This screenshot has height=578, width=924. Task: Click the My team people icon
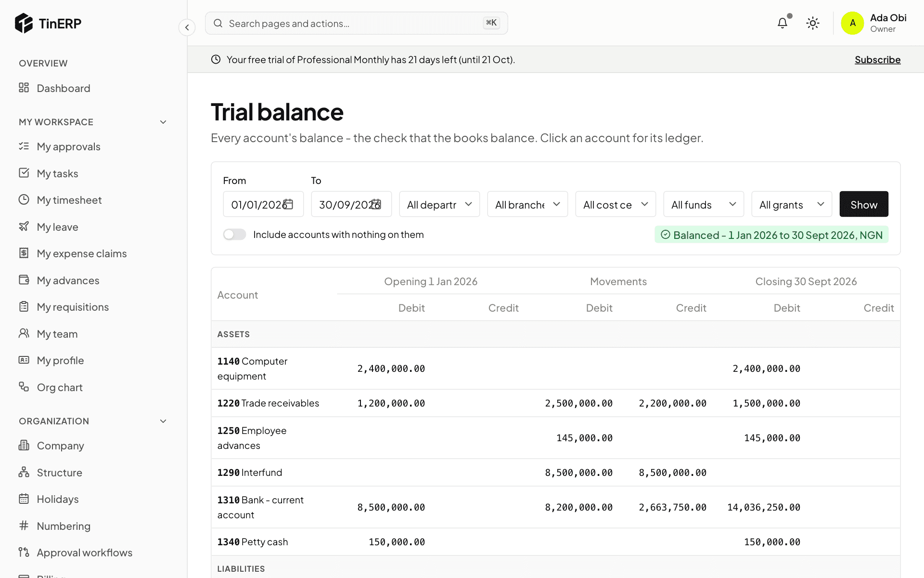[x=24, y=333]
